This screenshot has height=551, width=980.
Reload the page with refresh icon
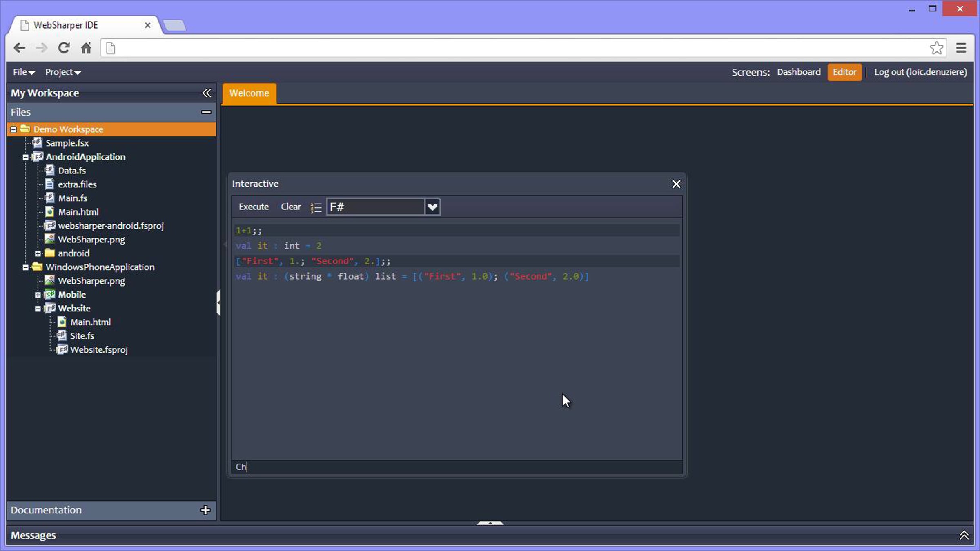click(x=64, y=48)
